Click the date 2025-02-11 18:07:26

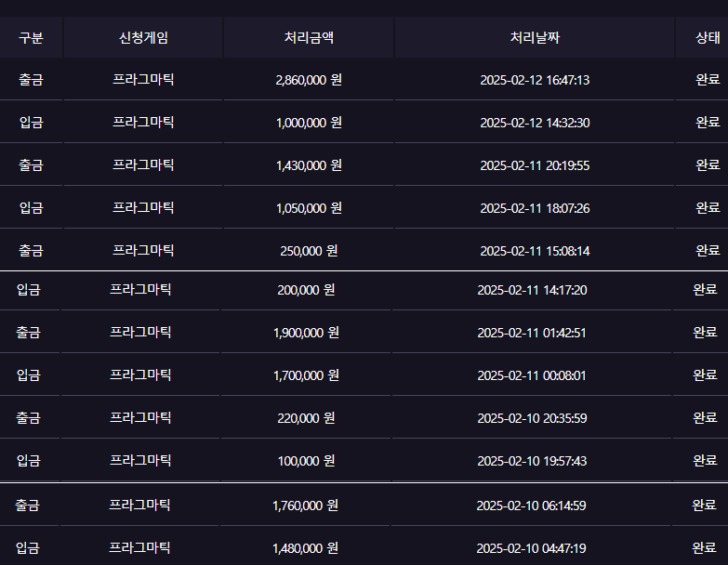(535, 208)
